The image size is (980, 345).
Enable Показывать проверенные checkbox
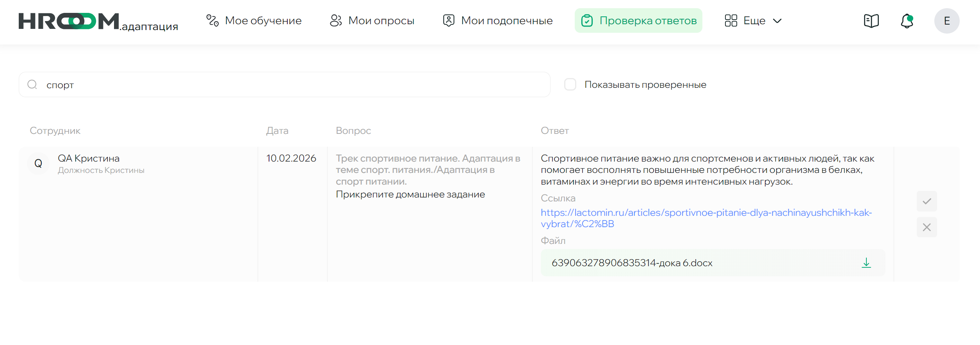(x=570, y=85)
